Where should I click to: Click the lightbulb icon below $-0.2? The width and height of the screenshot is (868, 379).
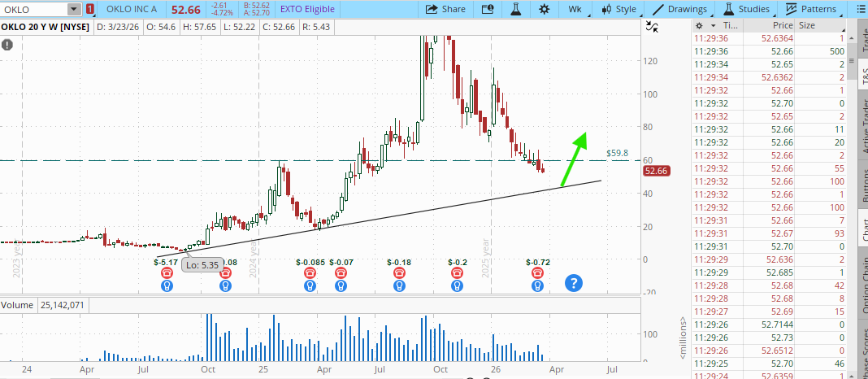click(x=457, y=286)
